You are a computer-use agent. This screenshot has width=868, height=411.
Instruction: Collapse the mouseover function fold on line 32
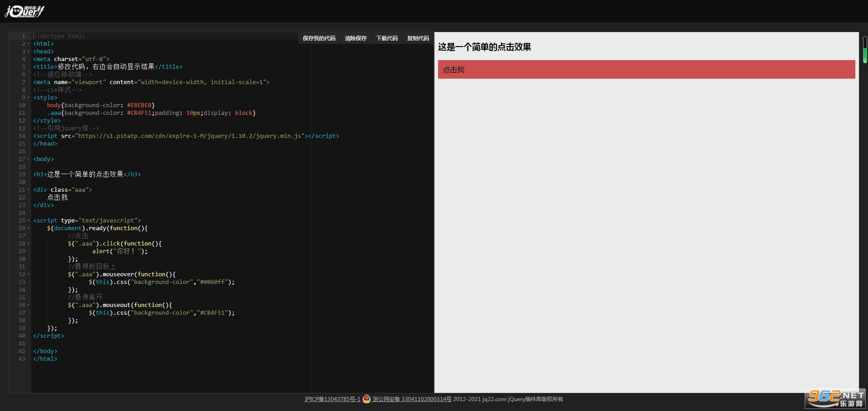point(28,274)
